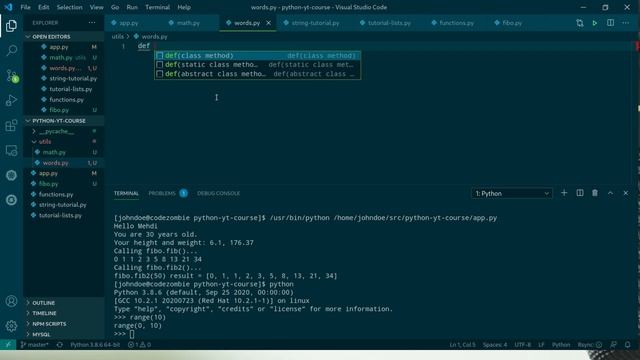The height and width of the screenshot is (360, 640).
Task: Click errors and warnings count in status bar
Action: coord(140,344)
